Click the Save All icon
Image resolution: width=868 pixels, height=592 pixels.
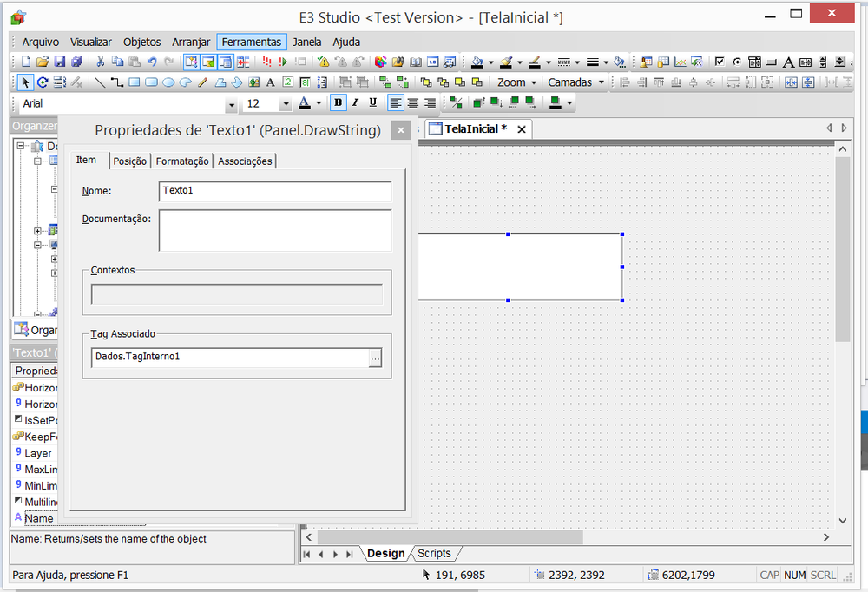[77, 62]
